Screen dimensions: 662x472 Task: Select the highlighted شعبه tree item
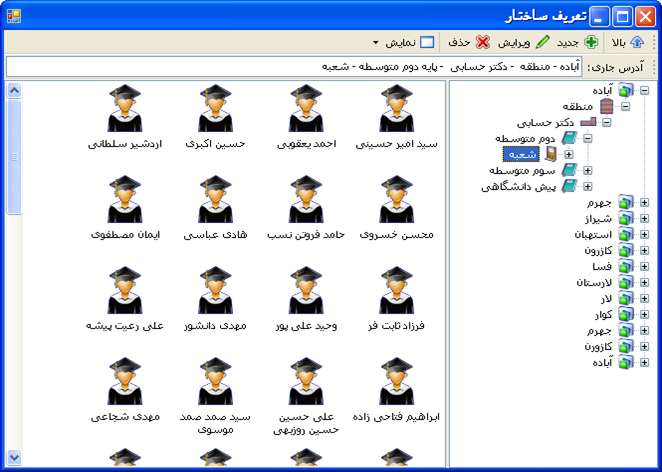521,155
